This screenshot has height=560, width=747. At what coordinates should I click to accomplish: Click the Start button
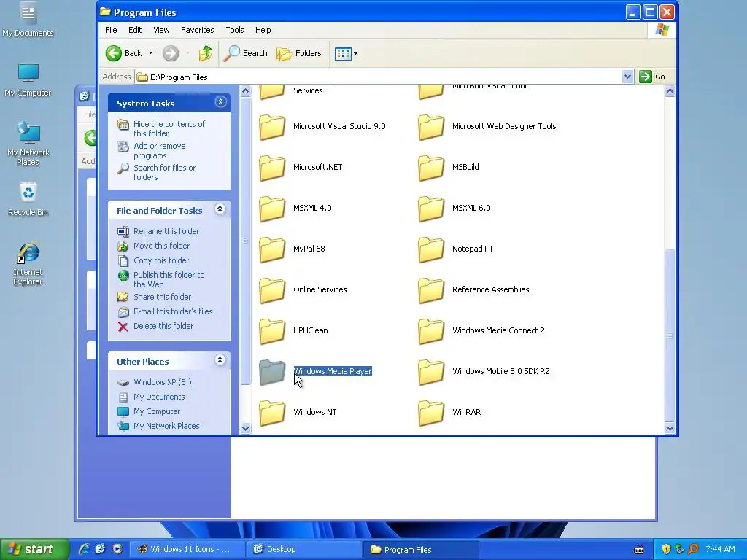pyautogui.click(x=34, y=549)
